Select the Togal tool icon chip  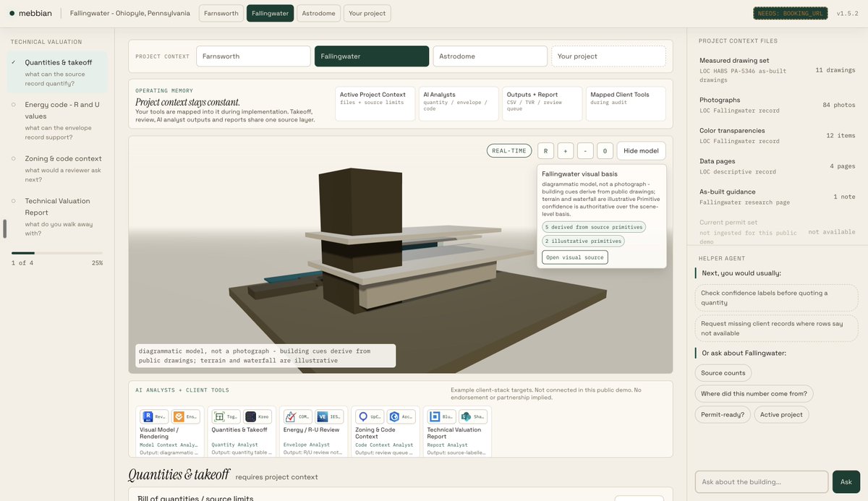(226, 416)
